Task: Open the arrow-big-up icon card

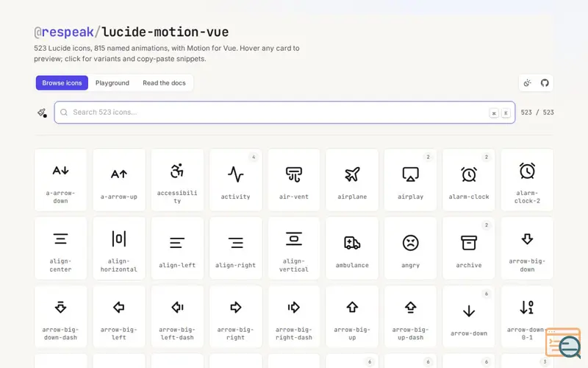Action: pos(352,316)
